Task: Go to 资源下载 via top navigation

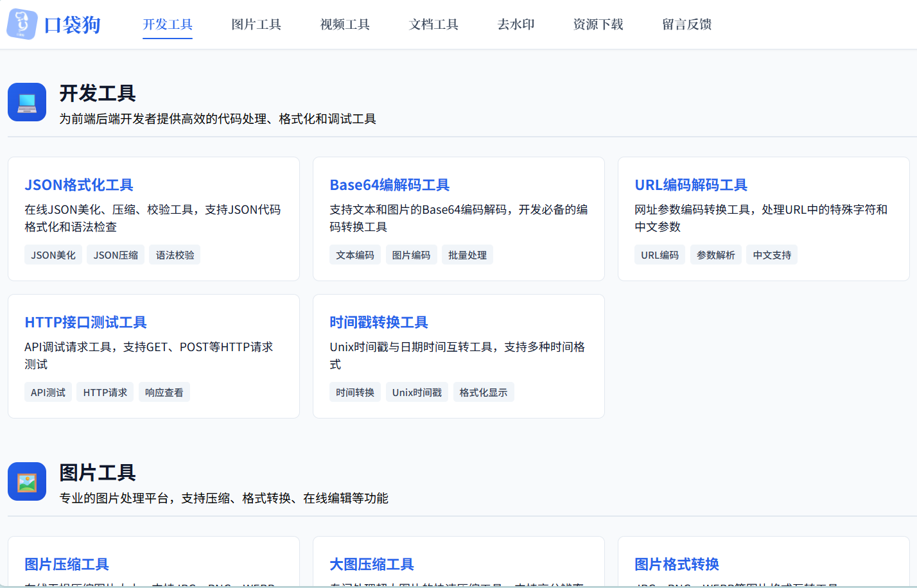Action: pyautogui.click(x=597, y=24)
